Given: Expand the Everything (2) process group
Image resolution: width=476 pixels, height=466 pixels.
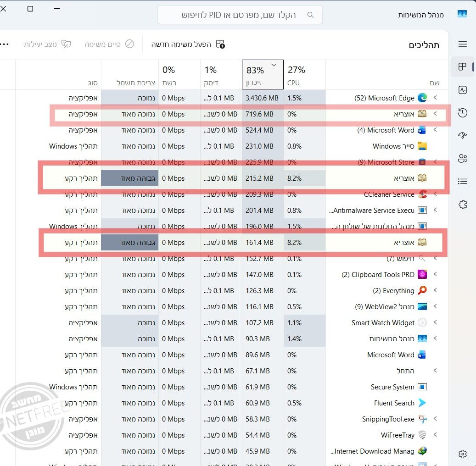Looking at the screenshot, I should (x=435, y=290).
